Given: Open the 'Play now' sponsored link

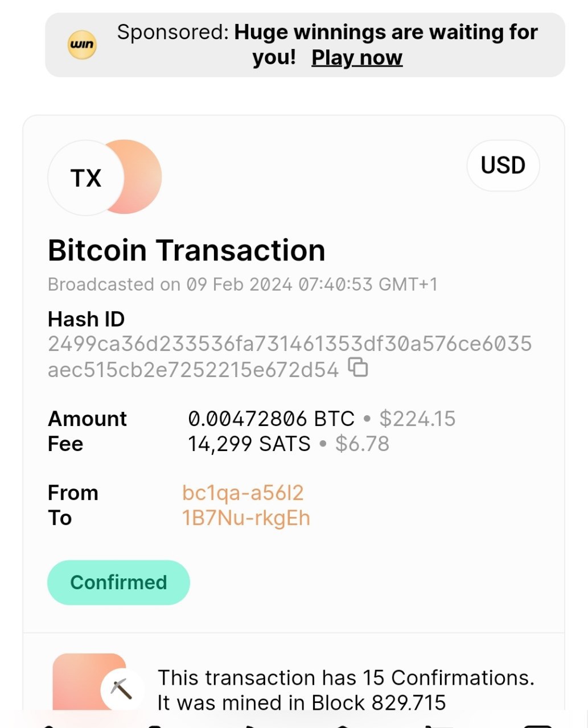Looking at the screenshot, I should (x=357, y=58).
